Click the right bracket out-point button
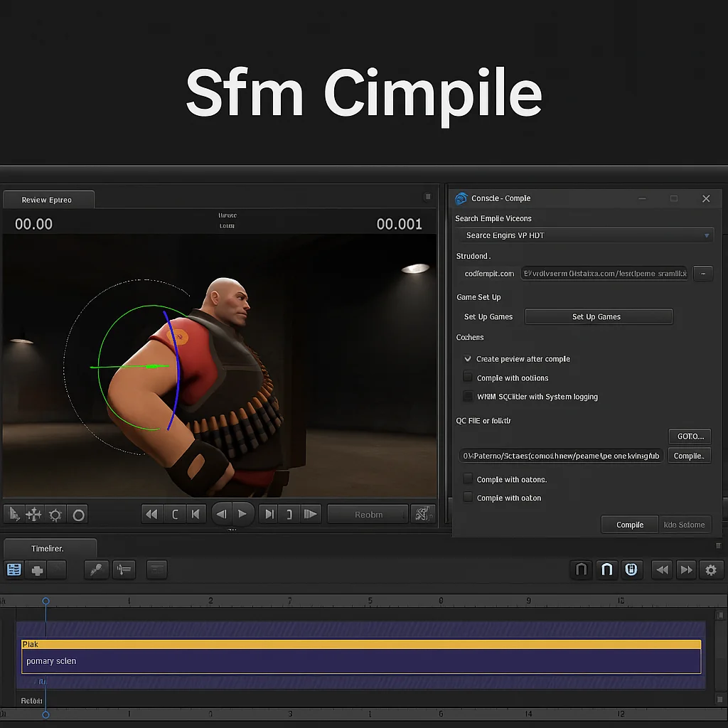728x728 pixels. click(289, 515)
